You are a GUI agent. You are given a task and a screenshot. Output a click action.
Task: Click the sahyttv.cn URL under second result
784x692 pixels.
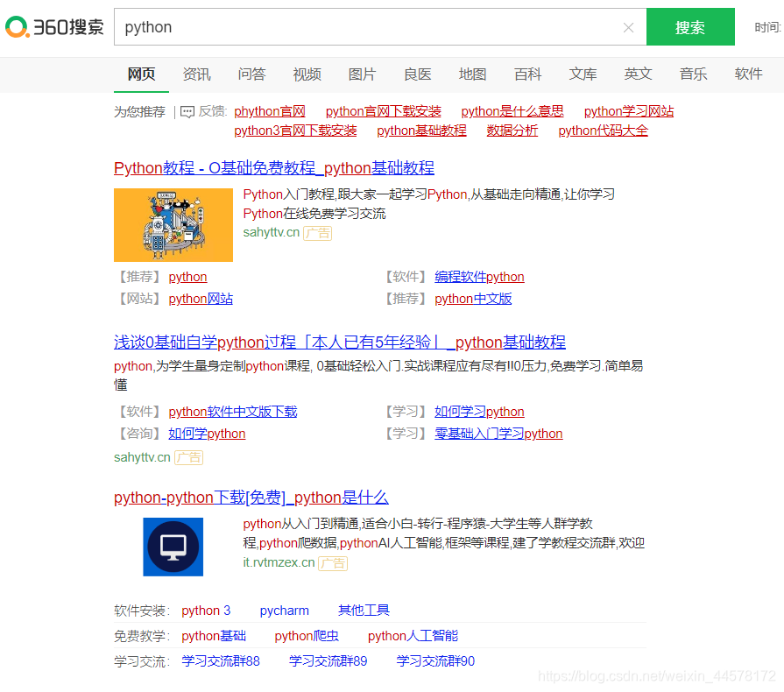point(142,457)
